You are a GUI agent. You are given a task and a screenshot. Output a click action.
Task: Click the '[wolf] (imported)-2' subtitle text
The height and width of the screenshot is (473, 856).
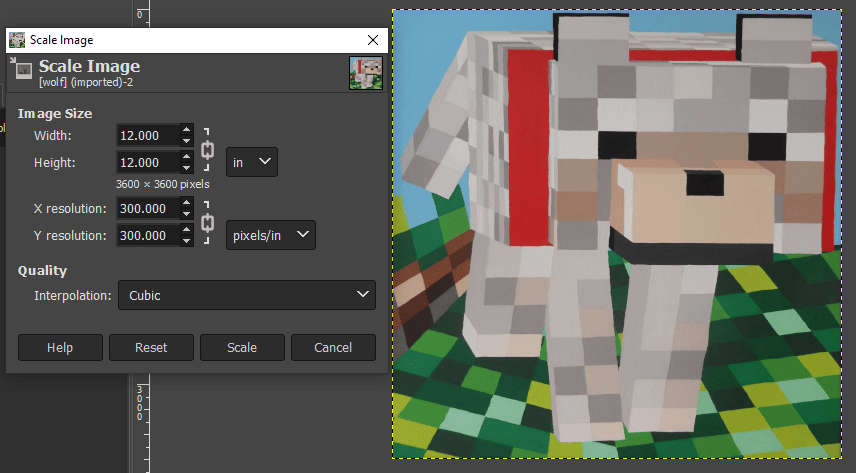pyautogui.click(x=86, y=82)
